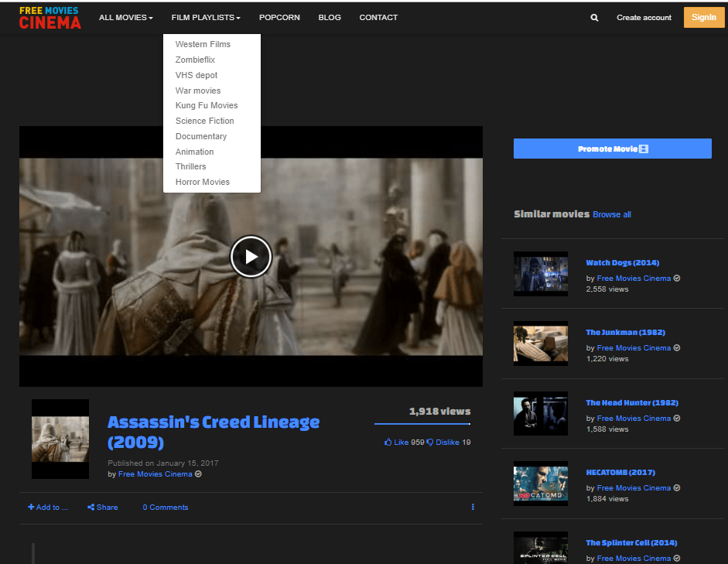Collapse the FILM PLAYLISTS dropdown
The height and width of the screenshot is (564, 728).
[x=206, y=18]
